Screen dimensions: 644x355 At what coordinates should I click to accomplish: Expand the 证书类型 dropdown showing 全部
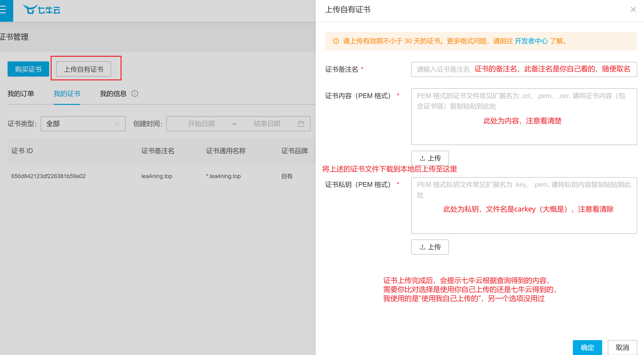pos(83,124)
